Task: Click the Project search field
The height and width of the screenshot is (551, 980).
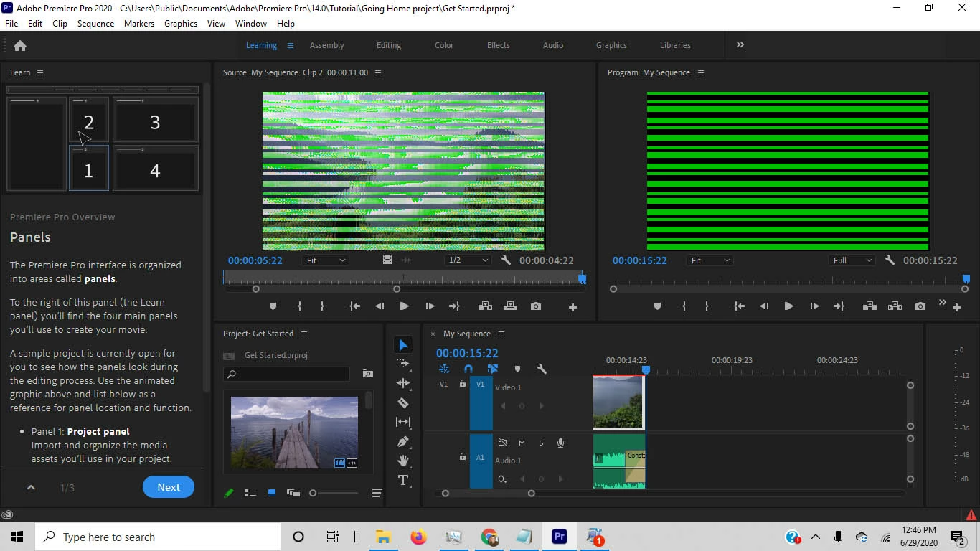Action: point(288,374)
